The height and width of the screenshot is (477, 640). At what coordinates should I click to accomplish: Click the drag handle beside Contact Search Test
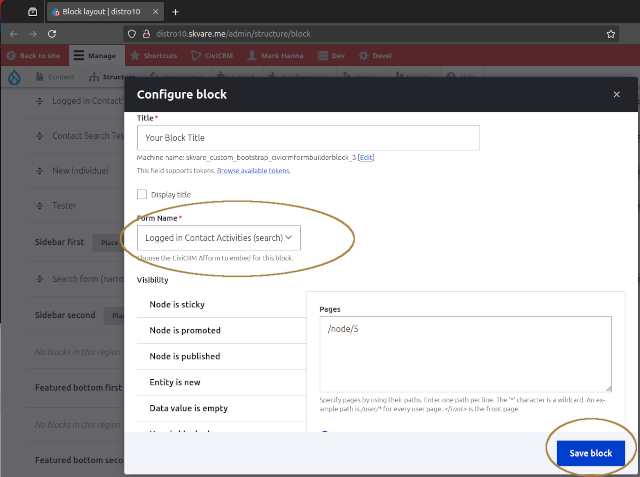tap(40, 136)
